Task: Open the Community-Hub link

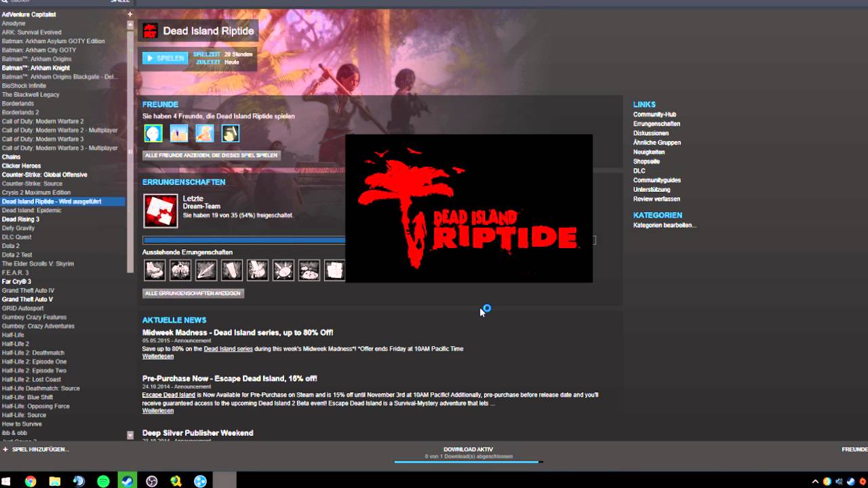Action: (654, 115)
